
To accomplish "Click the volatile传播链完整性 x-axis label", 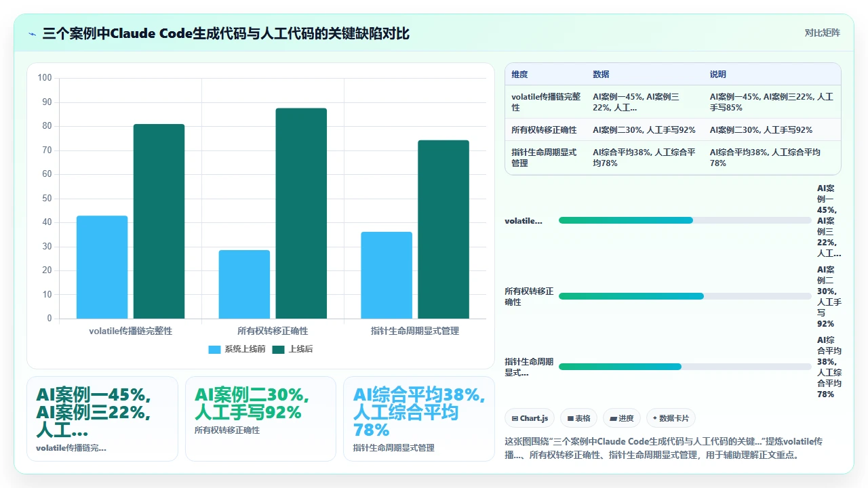I will [x=131, y=331].
